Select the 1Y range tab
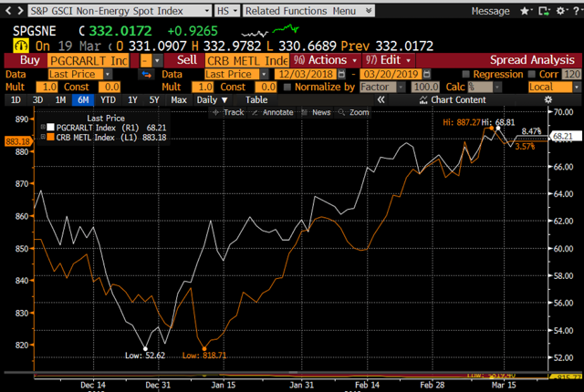Screen dimensions: 584x392 pos(132,99)
